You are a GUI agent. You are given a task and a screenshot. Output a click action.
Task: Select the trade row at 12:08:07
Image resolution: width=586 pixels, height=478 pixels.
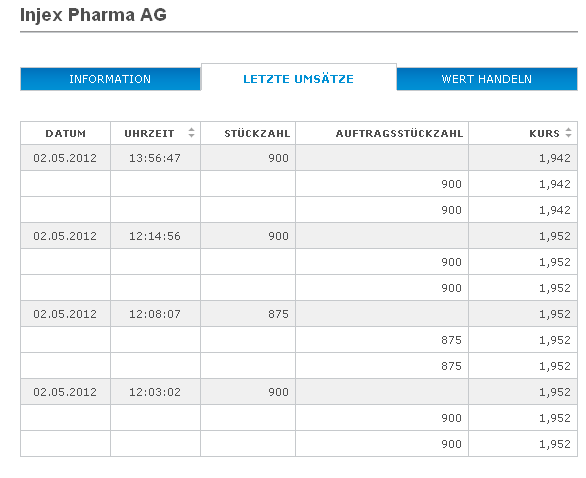coord(299,314)
